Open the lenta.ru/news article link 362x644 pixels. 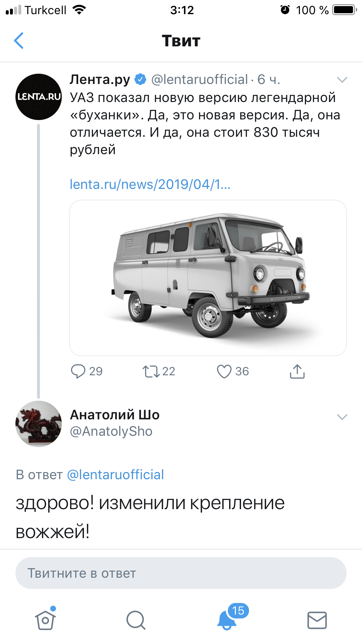pos(150,184)
